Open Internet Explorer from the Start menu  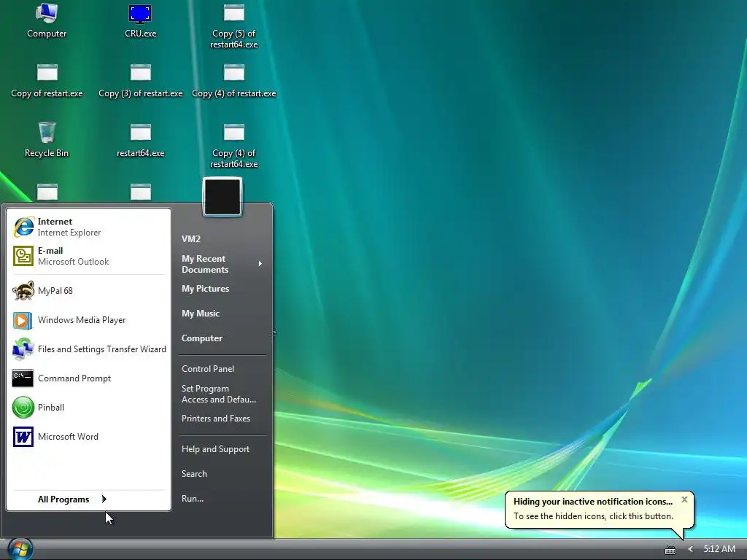pyautogui.click(x=89, y=227)
